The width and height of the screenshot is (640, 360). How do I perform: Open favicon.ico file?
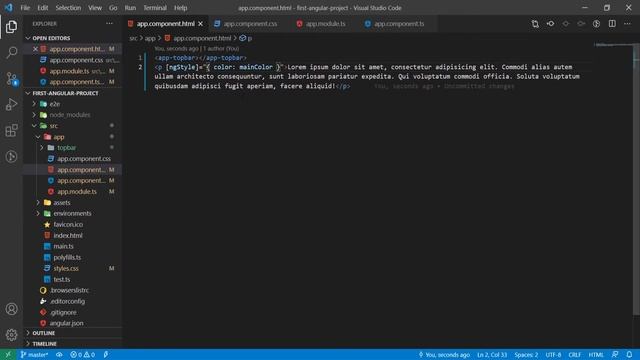(68, 224)
